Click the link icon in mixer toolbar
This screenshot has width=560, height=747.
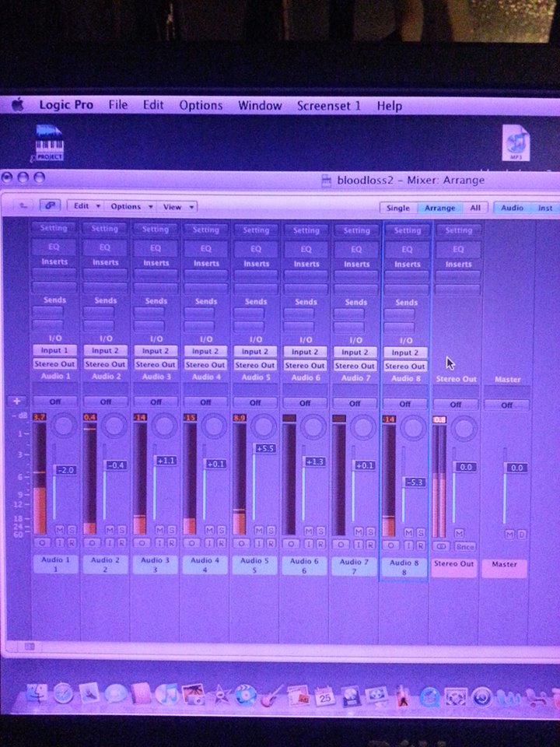pos(49,205)
